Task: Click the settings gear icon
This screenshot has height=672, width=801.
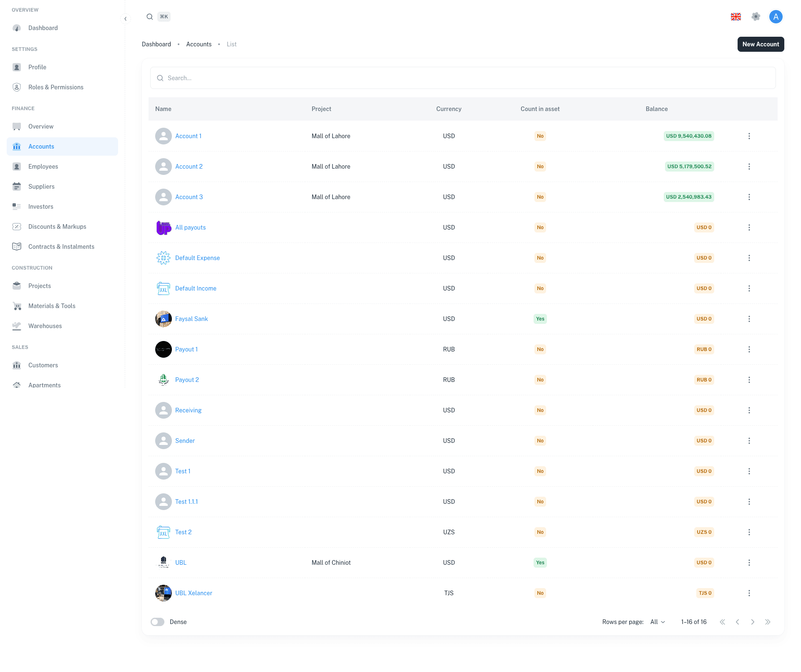Action: coord(756,17)
